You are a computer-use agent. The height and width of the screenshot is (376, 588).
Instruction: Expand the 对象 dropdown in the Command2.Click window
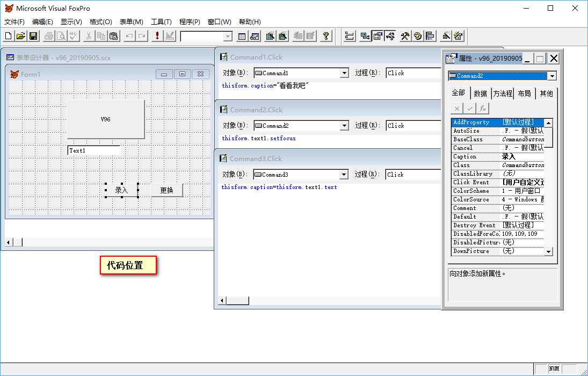[x=344, y=126]
